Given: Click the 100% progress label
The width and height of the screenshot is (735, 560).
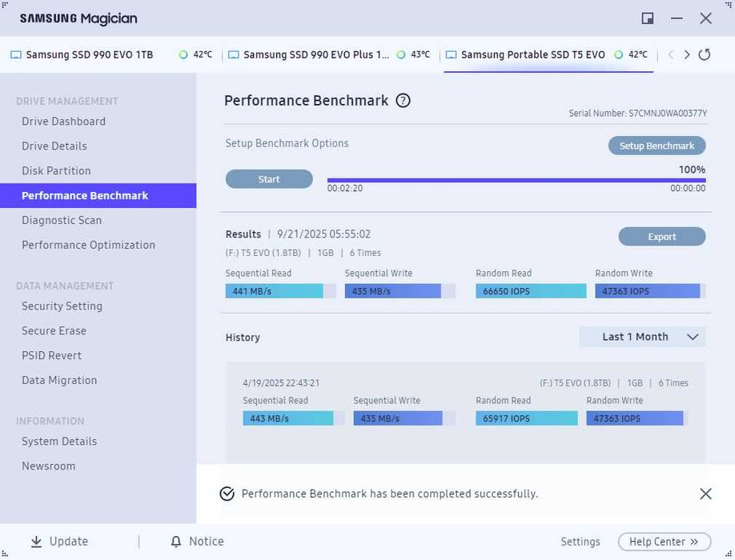Looking at the screenshot, I should coord(692,170).
